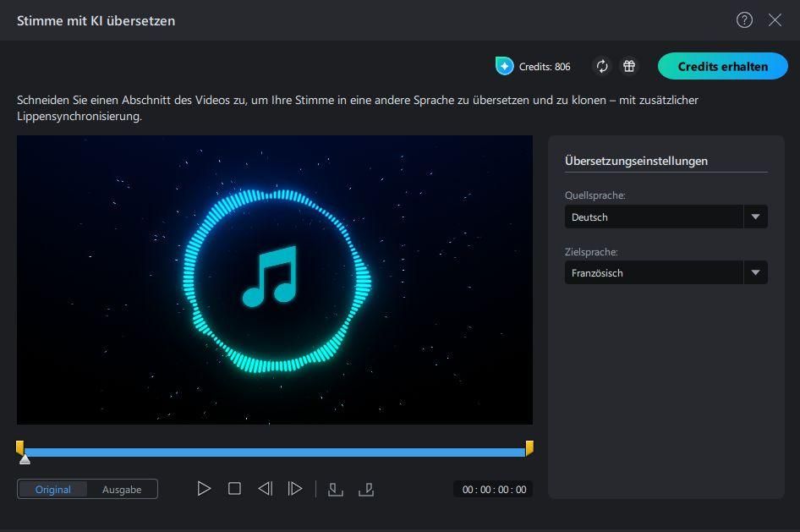Click the timecode field 00:00:00:00
800x532 pixels.
point(494,490)
